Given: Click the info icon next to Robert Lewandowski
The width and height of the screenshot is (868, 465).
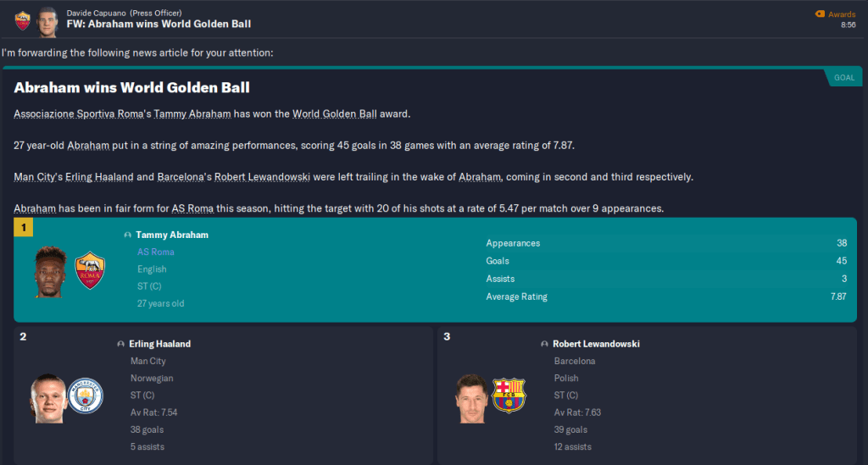Looking at the screenshot, I should [544, 344].
